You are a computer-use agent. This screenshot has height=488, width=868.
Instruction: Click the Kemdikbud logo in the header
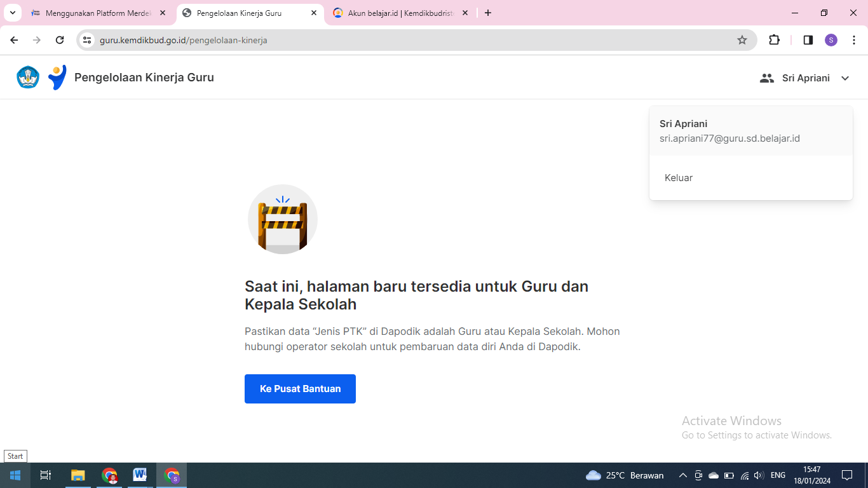coord(28,78)
